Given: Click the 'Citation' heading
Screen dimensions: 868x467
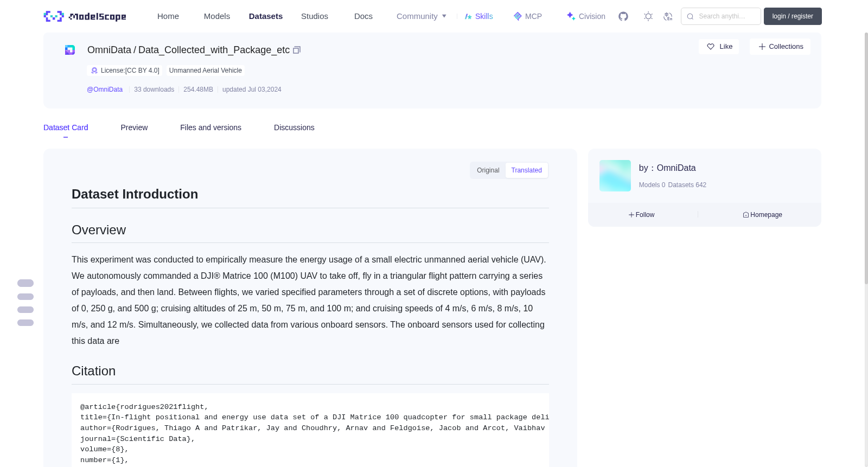Looking at the screenshot, I should [93, 371].
